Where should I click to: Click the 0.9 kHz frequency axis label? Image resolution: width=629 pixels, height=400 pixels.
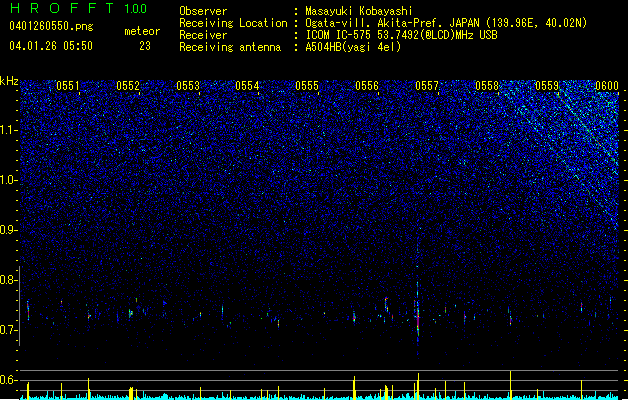(8, 230)
